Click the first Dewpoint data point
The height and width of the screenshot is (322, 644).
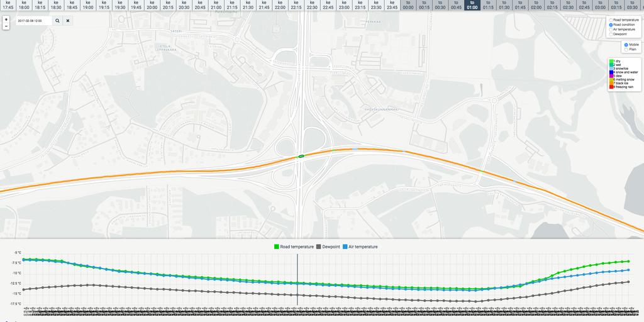coord(23,289)
